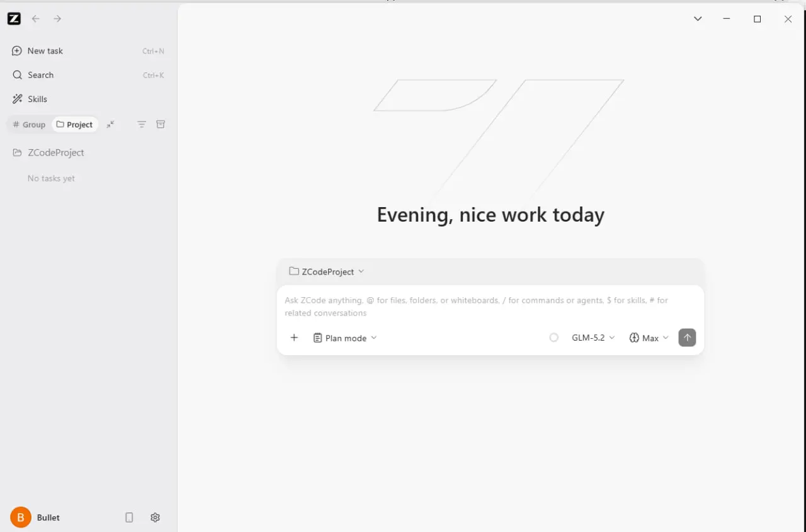Expand the title bar chevron menu

pos(698,19)
